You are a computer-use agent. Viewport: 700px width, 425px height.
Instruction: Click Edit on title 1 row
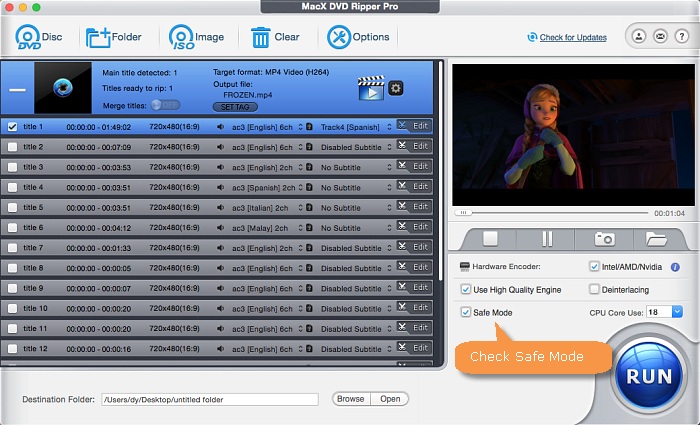[420, 126]
